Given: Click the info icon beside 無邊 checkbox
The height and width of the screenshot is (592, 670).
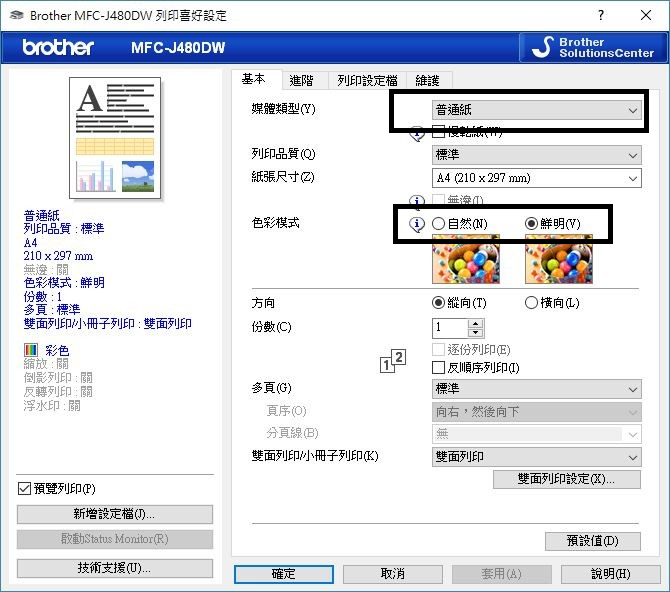Looking at the screenshot, I should (x=417, y=200).
